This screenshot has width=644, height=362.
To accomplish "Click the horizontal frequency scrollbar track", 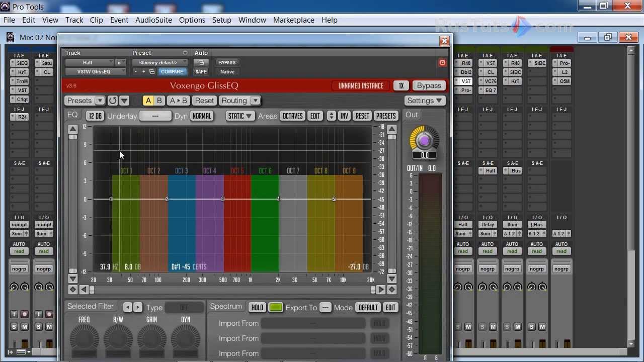I will [232, 290].
